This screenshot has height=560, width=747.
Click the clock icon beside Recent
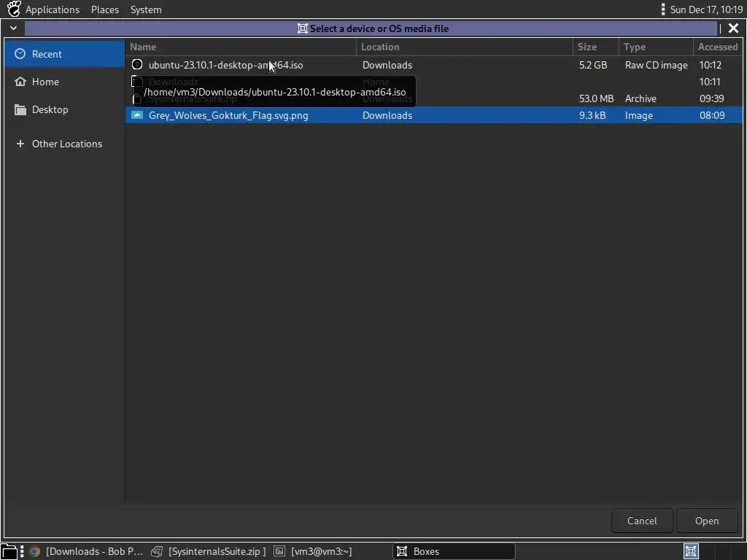point(20,54)
